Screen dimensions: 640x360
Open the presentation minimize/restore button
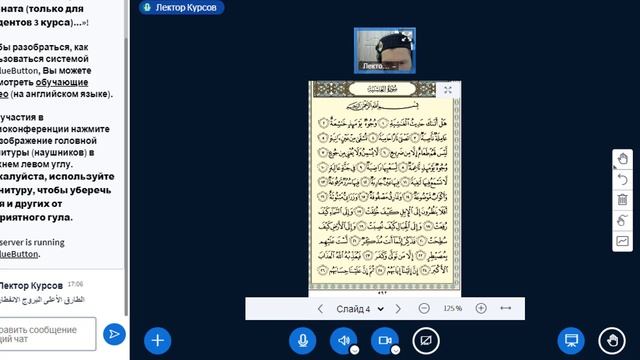pos(571,340)
